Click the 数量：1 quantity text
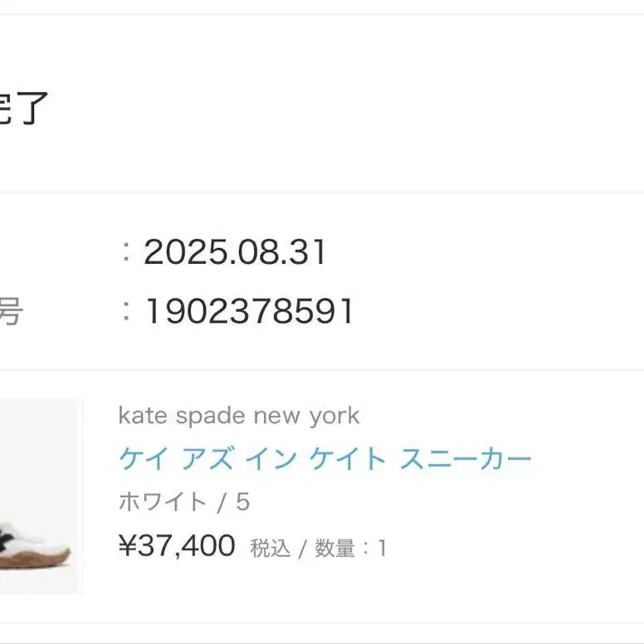The width and height of the screenshot is (644, 644). [349, 549]
